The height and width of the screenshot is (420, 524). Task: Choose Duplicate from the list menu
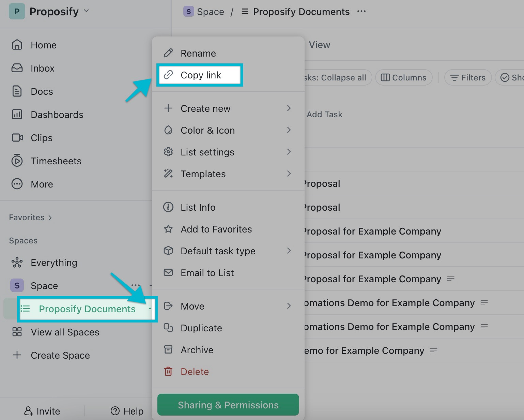pyautogui.click(x=228, y=328)
